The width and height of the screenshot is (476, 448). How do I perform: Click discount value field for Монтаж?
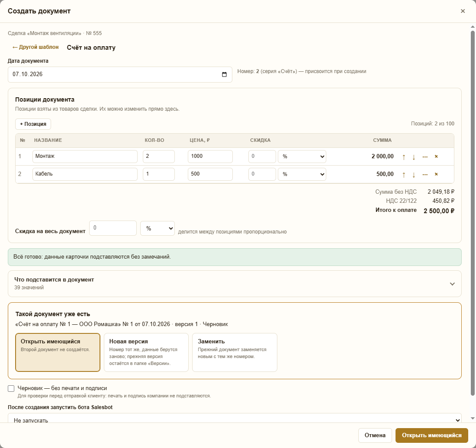click(262, 157)
